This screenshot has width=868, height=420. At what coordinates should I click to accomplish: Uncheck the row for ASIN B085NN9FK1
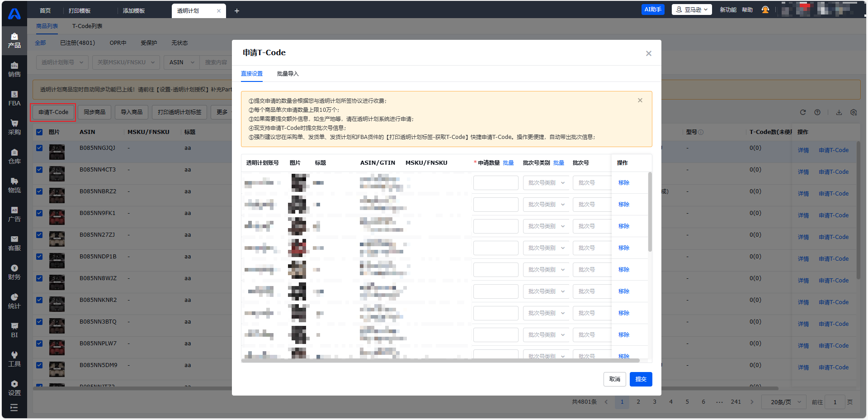(x=39, y=213)
